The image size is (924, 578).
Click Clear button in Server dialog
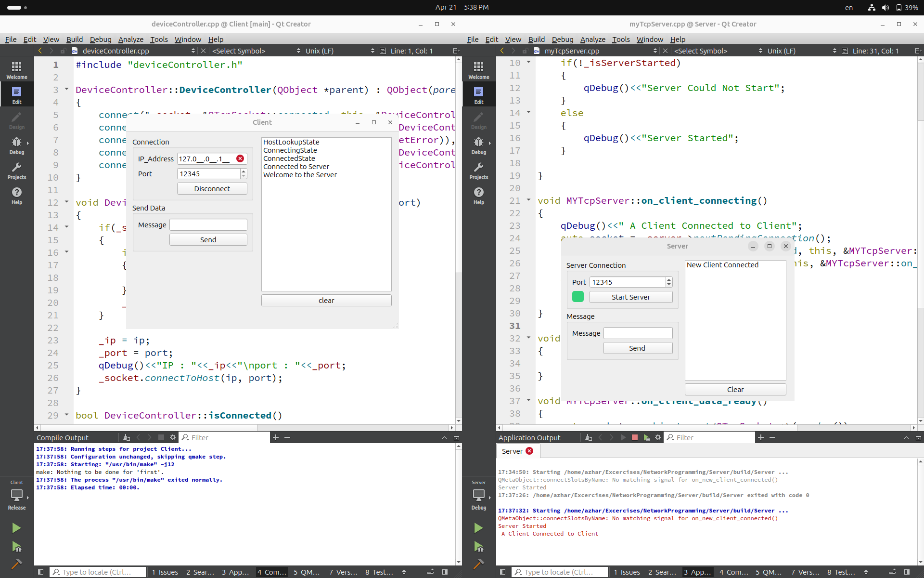[735, 389]
